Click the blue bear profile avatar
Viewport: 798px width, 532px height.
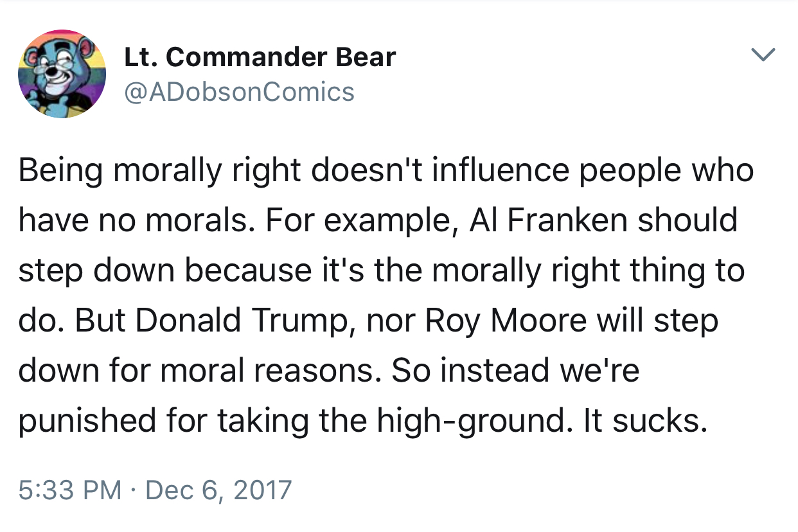[x=62, y=74]
